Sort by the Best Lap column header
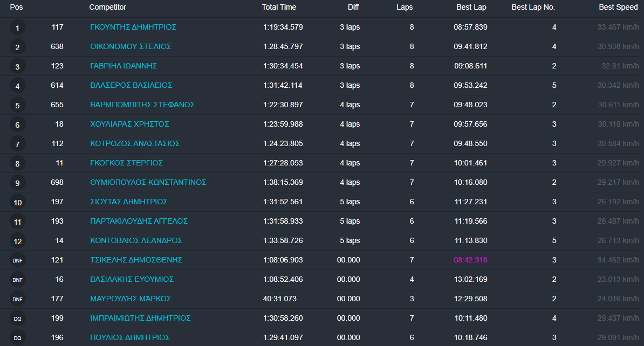The width and height of the screenshot is (644, 346). point(472,8)
